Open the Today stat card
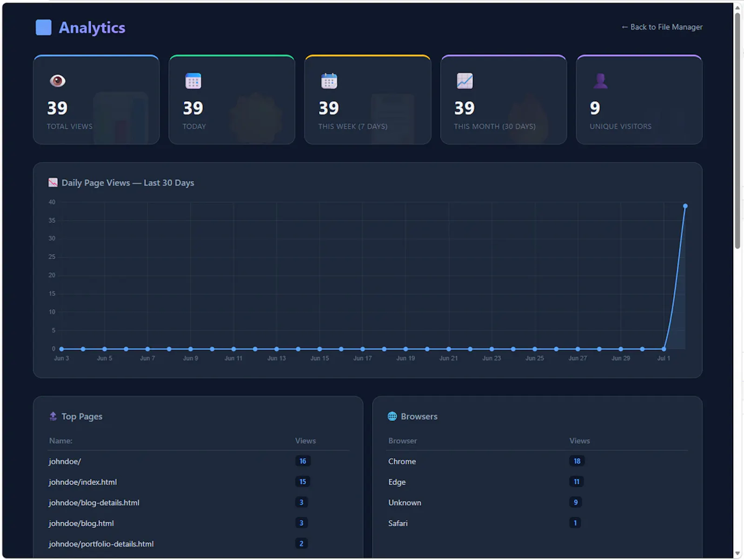Screen dimensions: 744x560 [232, 99]
